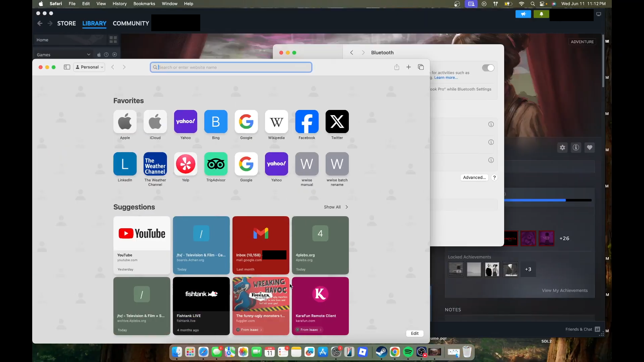Click Safari search address field
Viewport: 644px width, 362px height.
point(231,67)
